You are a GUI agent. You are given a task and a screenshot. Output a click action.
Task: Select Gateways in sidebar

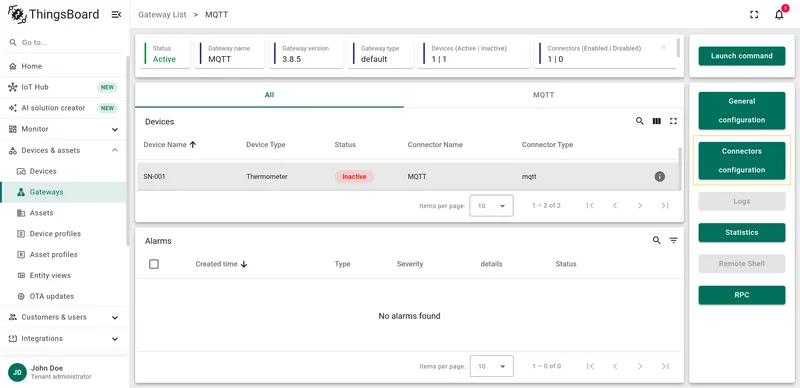(63, 192)
